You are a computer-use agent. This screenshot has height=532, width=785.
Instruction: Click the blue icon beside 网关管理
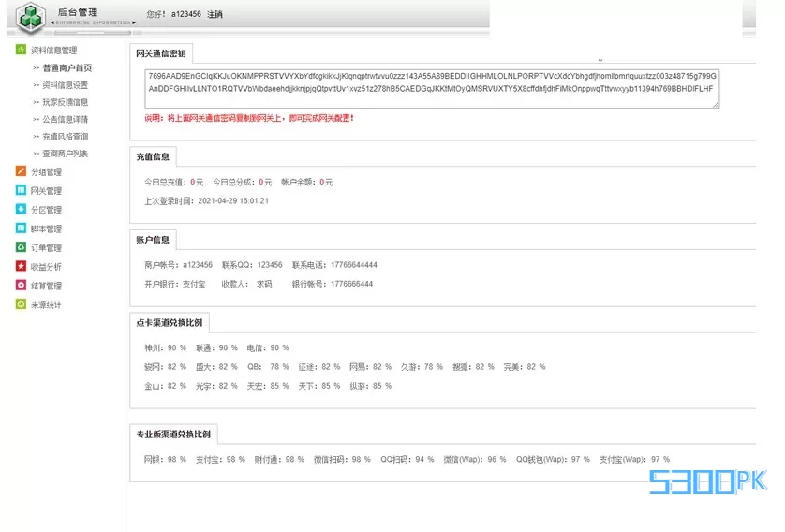(21, 190)
